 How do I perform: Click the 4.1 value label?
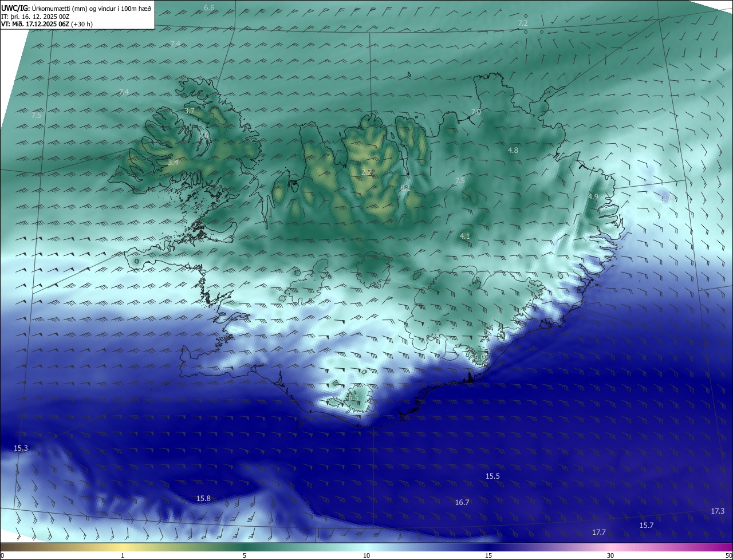(465, 236)
